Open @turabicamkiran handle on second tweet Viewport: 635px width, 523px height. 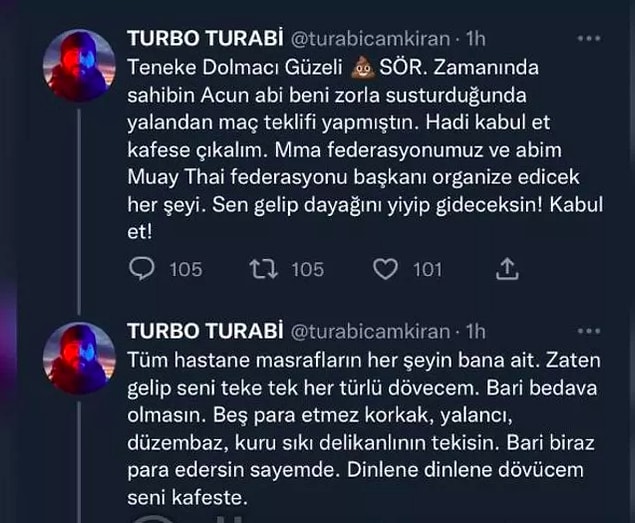click(x=371, y=331)
